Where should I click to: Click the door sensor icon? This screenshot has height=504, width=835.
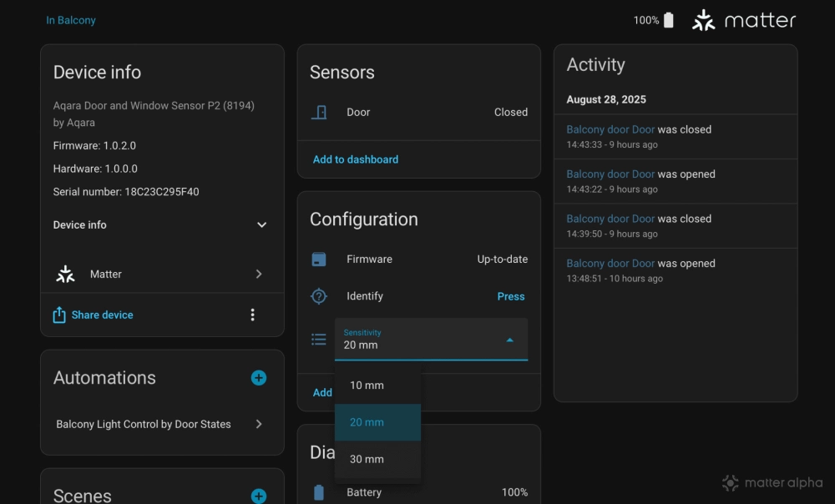pos(319,112)
